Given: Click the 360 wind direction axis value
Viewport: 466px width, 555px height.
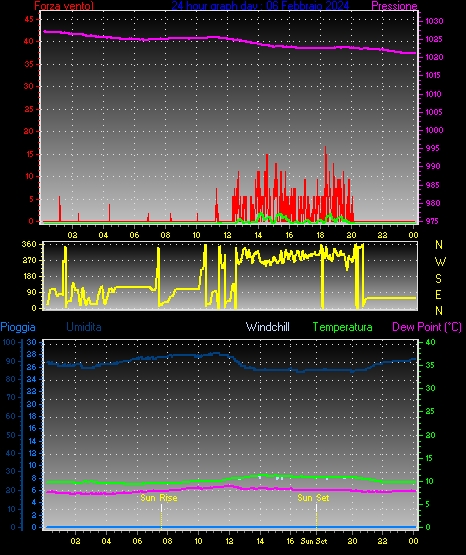Looking at the screenshot, I should pyautogui.click(x=29, y=244).
